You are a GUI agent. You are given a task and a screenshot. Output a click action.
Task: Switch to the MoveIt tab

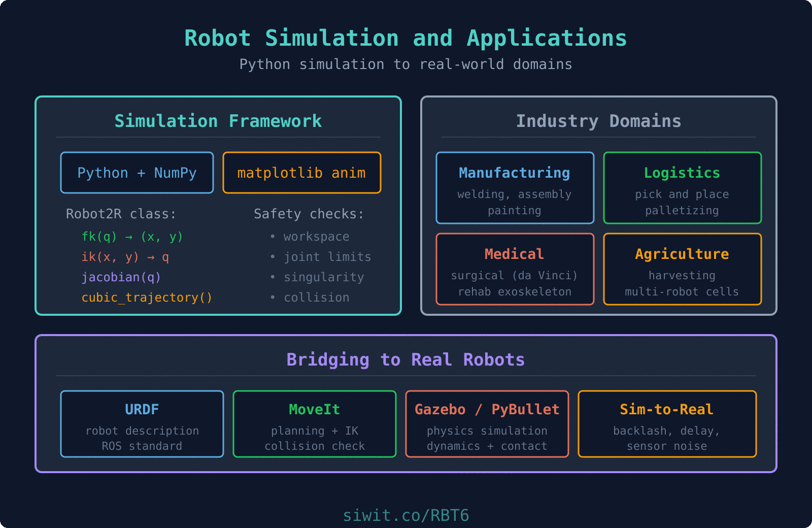click(314, 424)
